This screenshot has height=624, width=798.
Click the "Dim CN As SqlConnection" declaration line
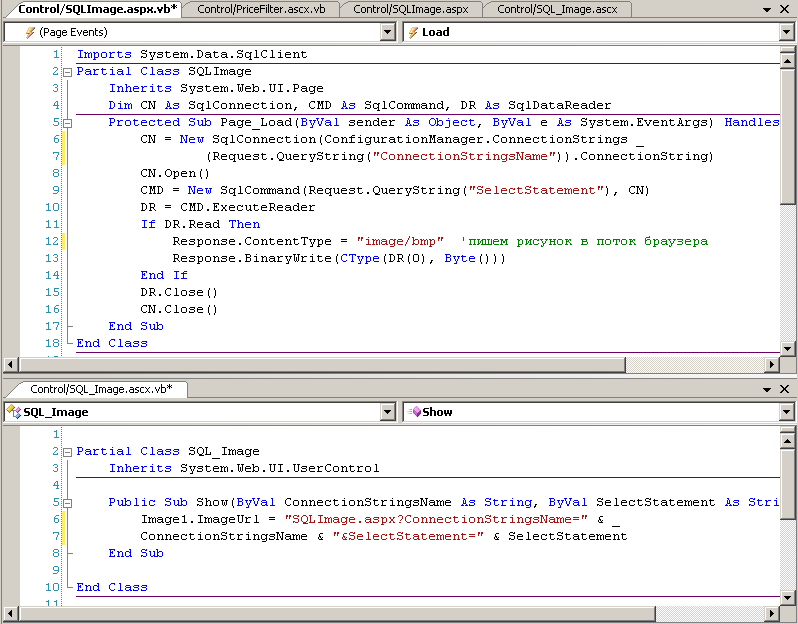point(360,105)
